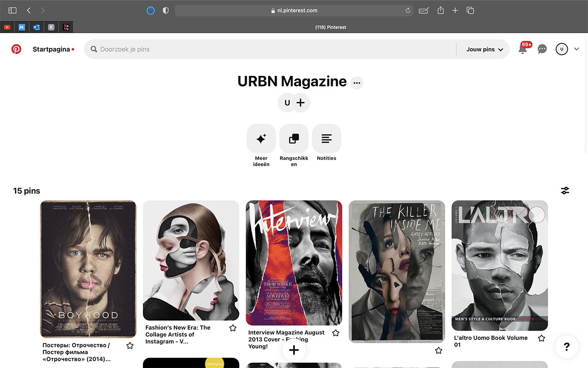Favorite the Boyhood poster pin star
588x368 pixels.
click(x=130, y=346)
